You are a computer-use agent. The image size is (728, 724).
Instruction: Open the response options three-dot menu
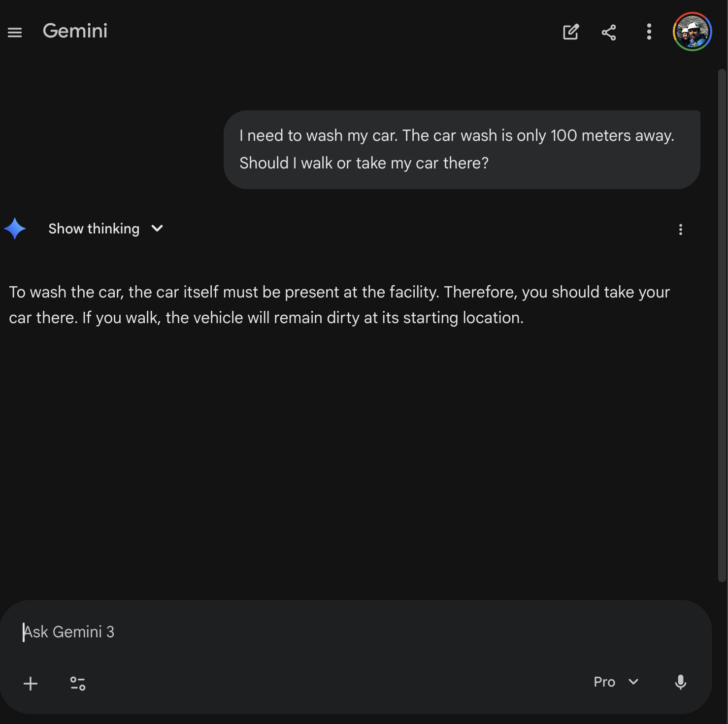[x=680, y=230]
